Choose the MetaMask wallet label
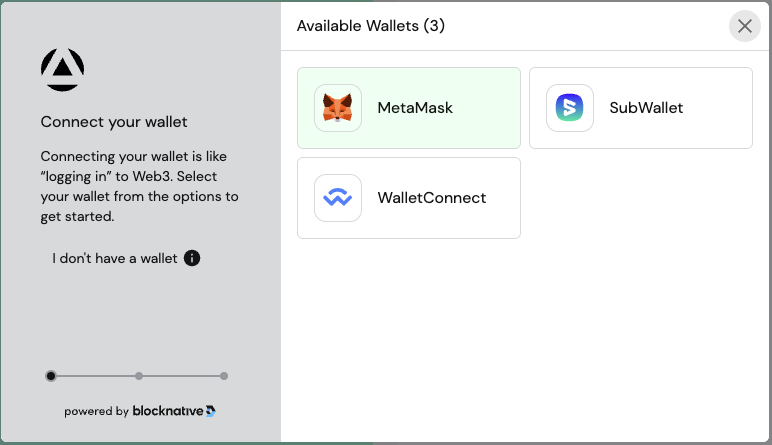Image resolution: width=772 pixels, height=445 pixels. point(415,108)
